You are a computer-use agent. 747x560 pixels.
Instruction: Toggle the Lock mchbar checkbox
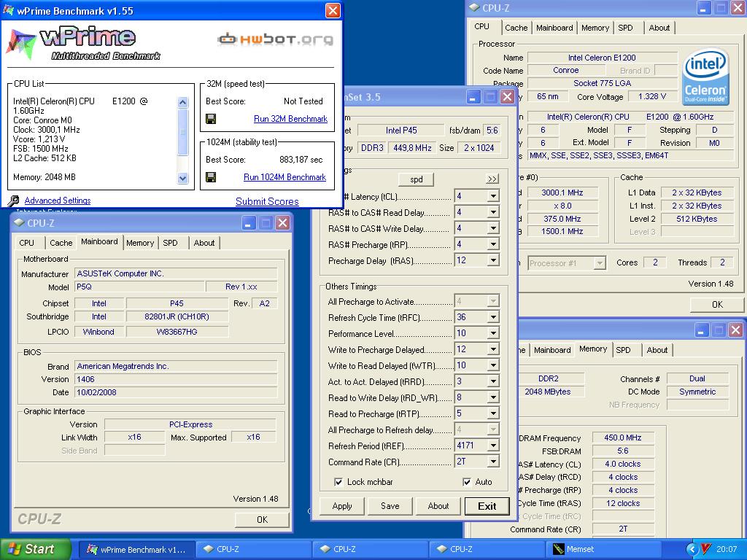(338, 482)
